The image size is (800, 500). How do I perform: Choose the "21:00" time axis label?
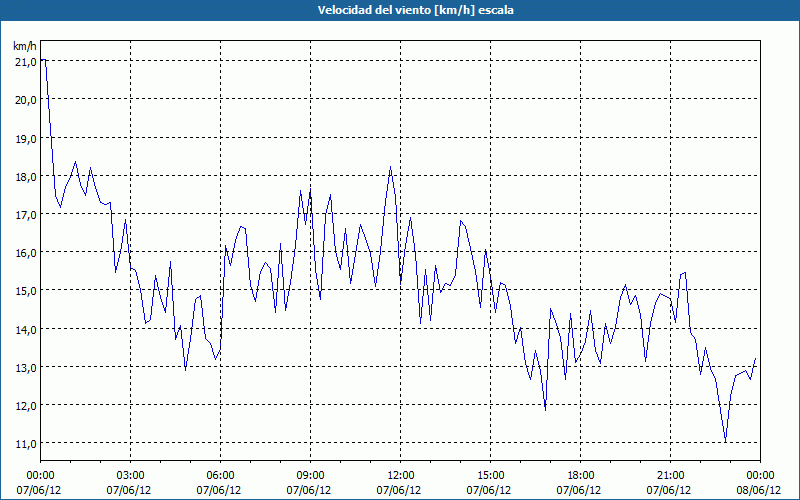[670, 476]
